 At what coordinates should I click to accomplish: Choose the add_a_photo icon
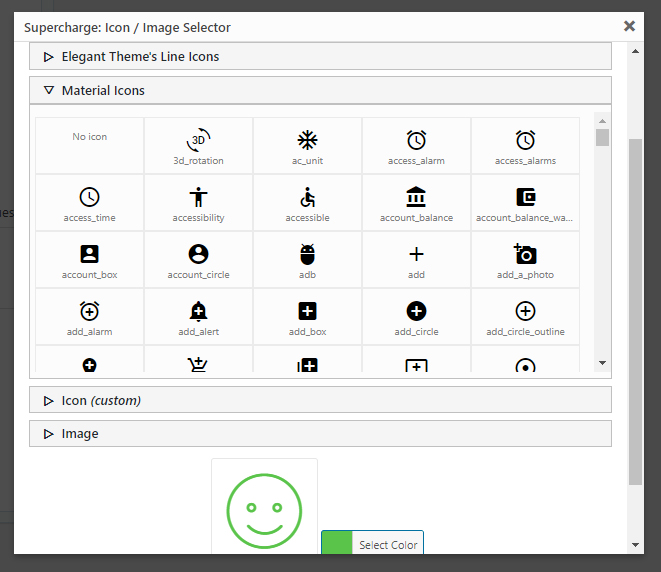point(525,259)
